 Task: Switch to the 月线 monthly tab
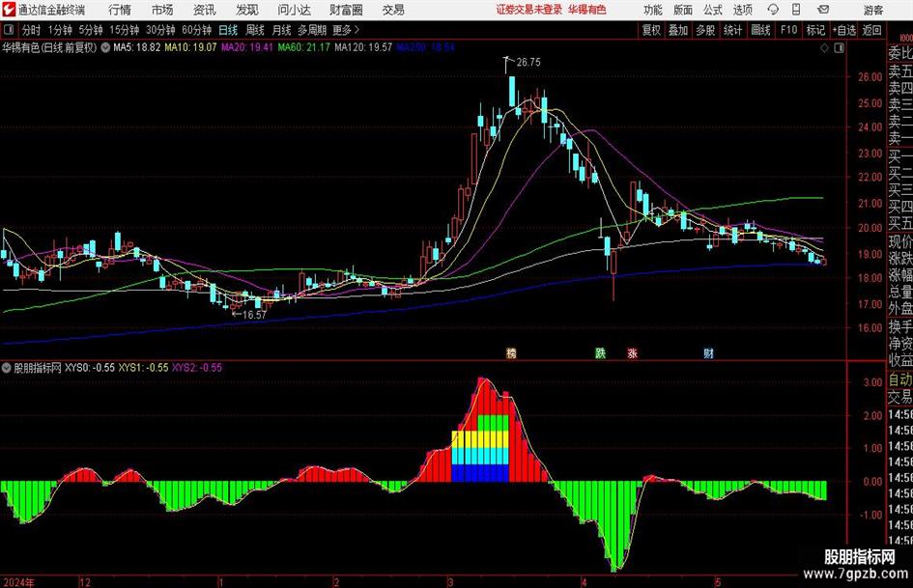tap(282, 30)
